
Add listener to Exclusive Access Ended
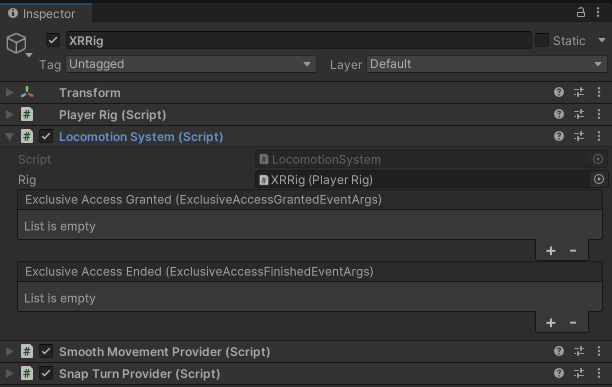coord(551,323)
